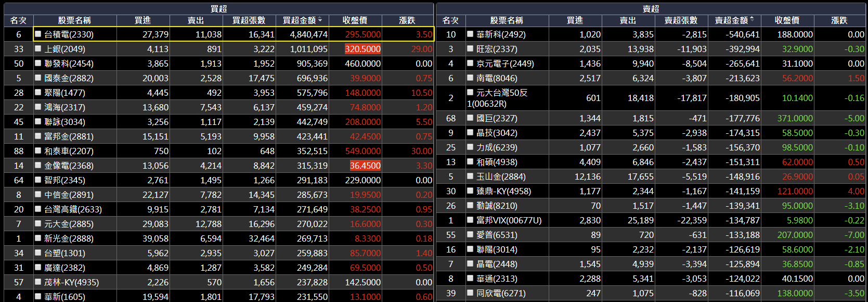Click highlighted closing price 320.5000
Viewport: 868px width, 302px height.
pos(362,49)
